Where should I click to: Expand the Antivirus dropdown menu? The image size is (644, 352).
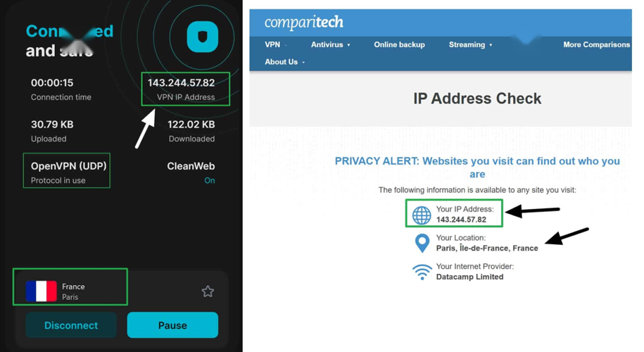330,45
